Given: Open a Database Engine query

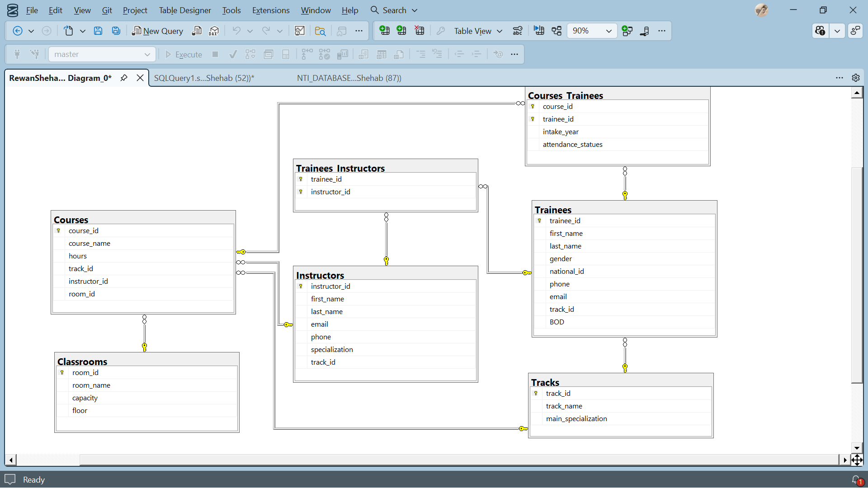Looking at the screenshot, I should click(197, 31).
